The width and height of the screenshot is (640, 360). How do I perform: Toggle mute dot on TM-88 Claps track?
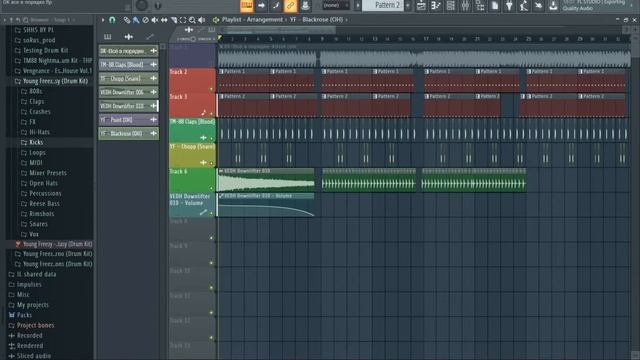(x=211, y=139)
